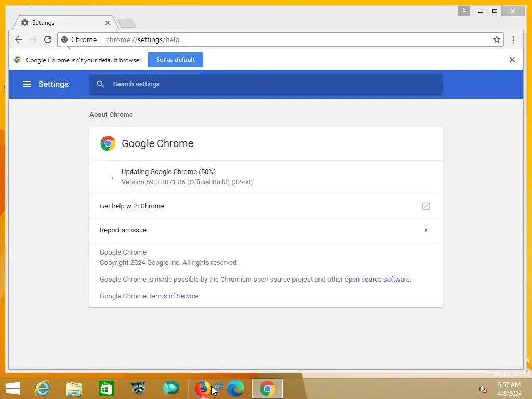Launch Microsoft Edge from the taskbar
532x399 pixels.
[x=235, y=389]
